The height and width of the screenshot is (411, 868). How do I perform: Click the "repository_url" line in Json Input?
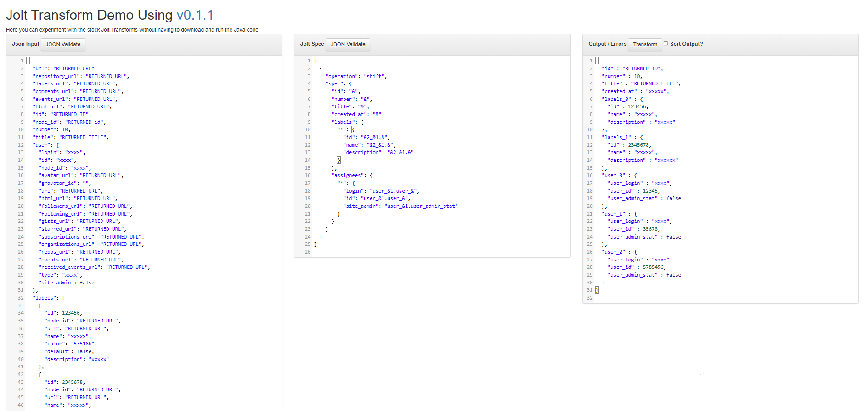pyautogui.click(x=81, y=76)
